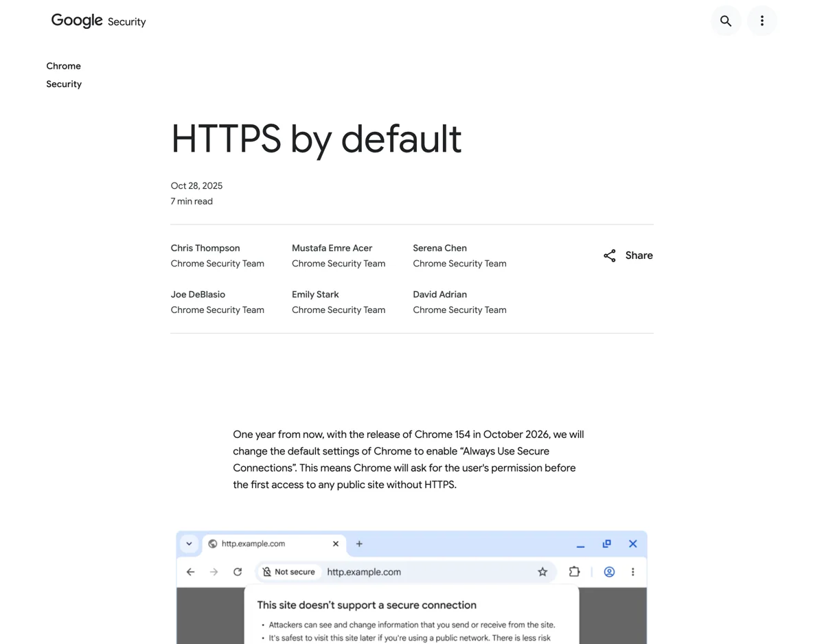Click the Google Security logo
This screenshot has width=824, height=644.
coord(99,21)
